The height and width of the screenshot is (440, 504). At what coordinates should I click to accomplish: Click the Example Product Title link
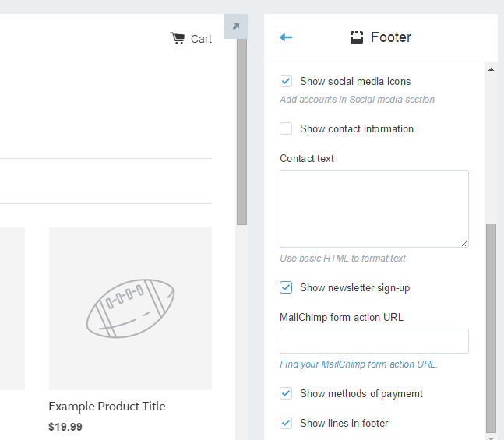pyautogui.click(x=107, y=407)
